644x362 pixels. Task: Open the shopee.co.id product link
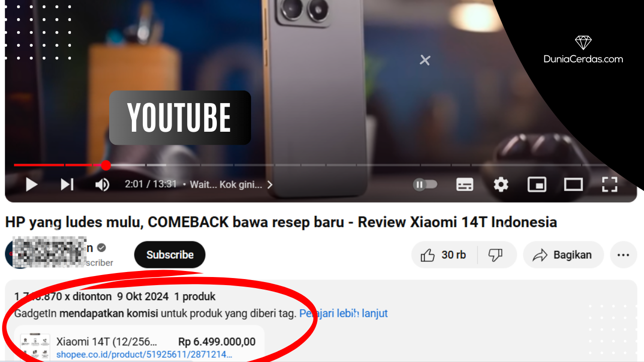point(144,355)
